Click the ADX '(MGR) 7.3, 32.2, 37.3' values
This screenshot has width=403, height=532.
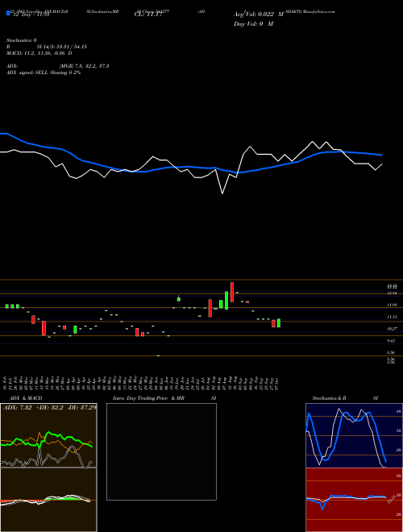84,66
